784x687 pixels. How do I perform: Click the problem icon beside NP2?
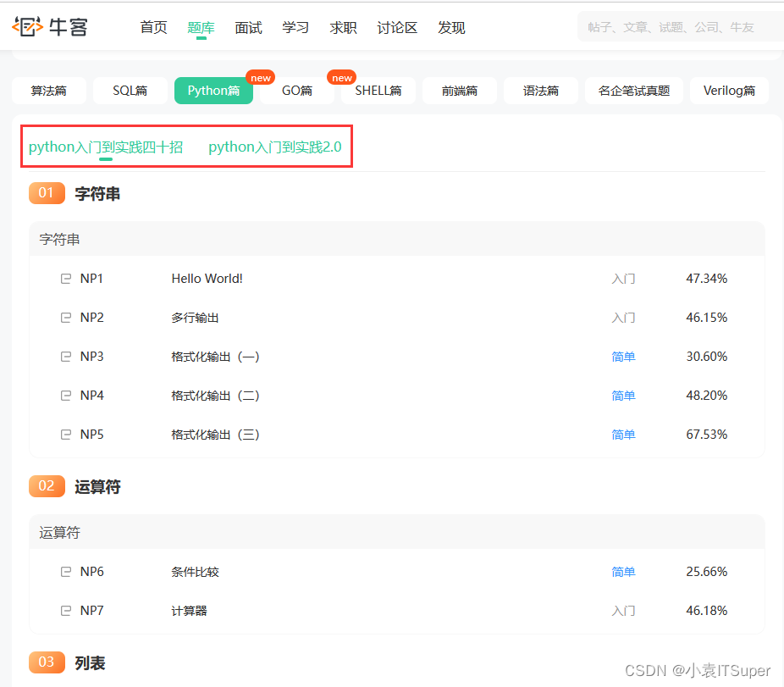pyautogui.click(x=65, y=318)
